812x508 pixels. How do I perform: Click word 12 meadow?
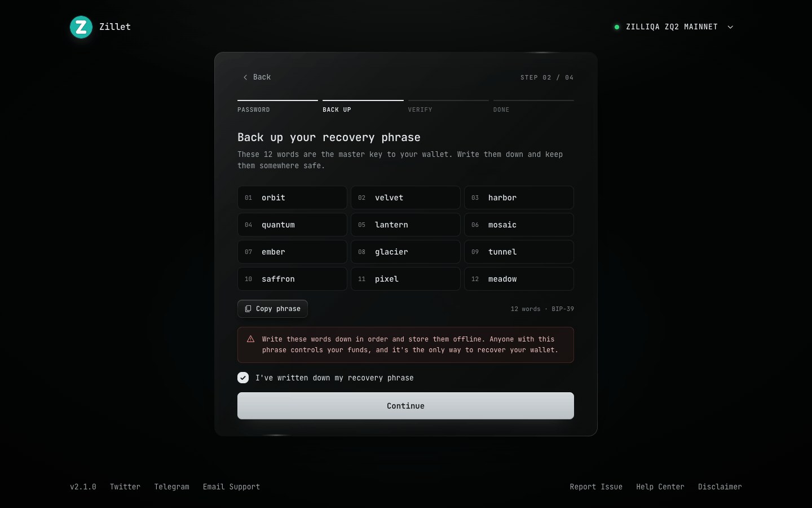coord(519,279)
